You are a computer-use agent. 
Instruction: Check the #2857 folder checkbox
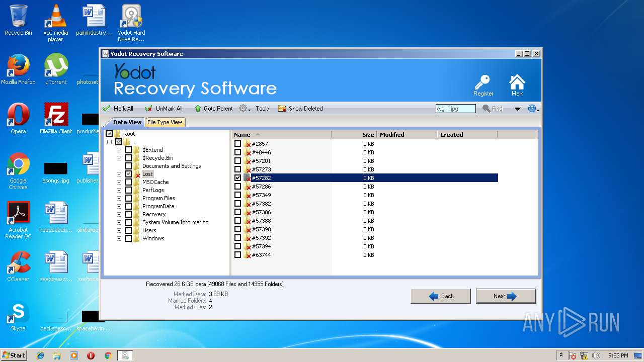(237, 144)
